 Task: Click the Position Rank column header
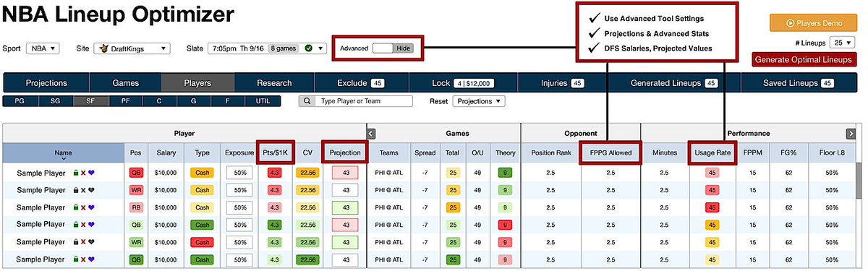(x=551, y=152)
